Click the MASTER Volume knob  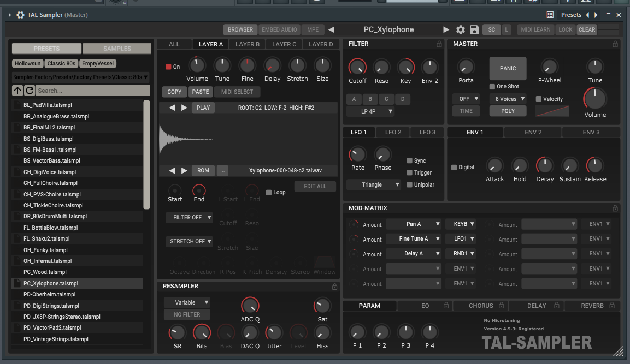click(x=594, y=99)
